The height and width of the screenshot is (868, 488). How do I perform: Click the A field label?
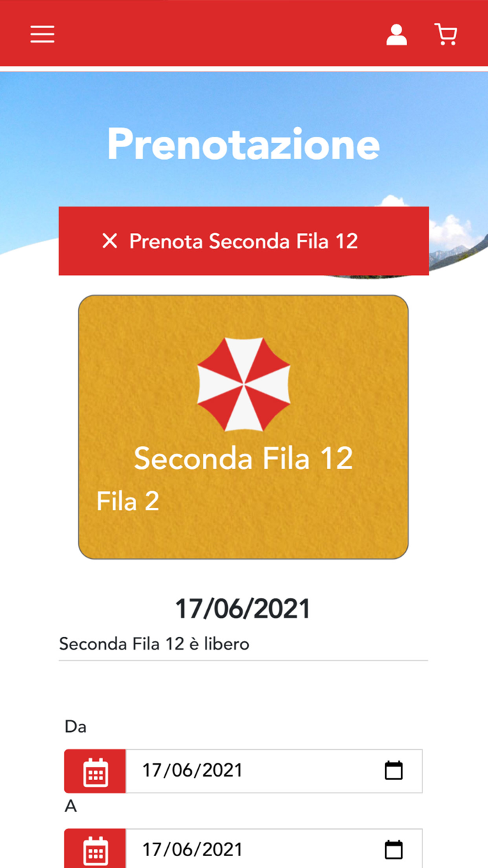click(70, 806)
